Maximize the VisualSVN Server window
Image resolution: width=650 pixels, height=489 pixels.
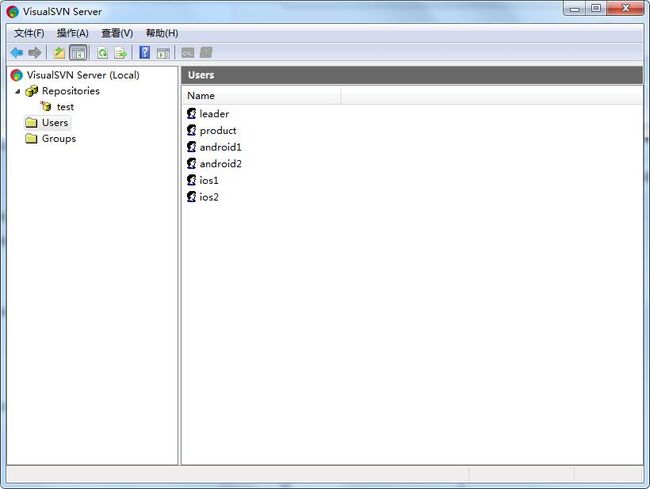tap(596, 8)
